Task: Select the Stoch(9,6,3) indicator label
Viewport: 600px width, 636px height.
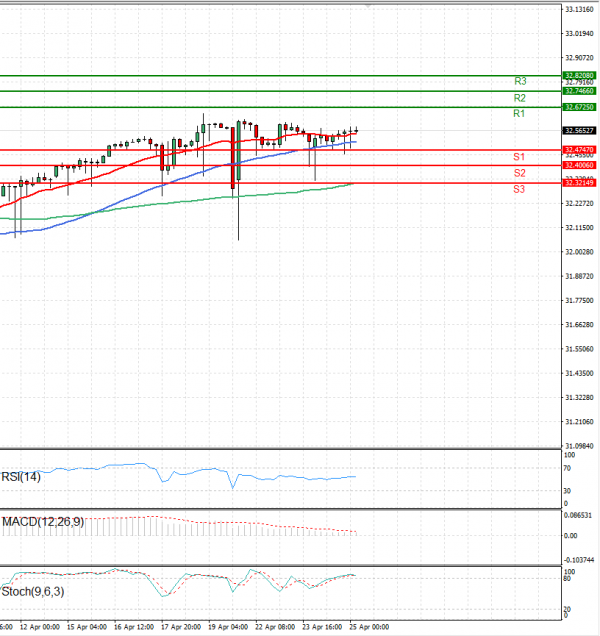Action: 33,592
